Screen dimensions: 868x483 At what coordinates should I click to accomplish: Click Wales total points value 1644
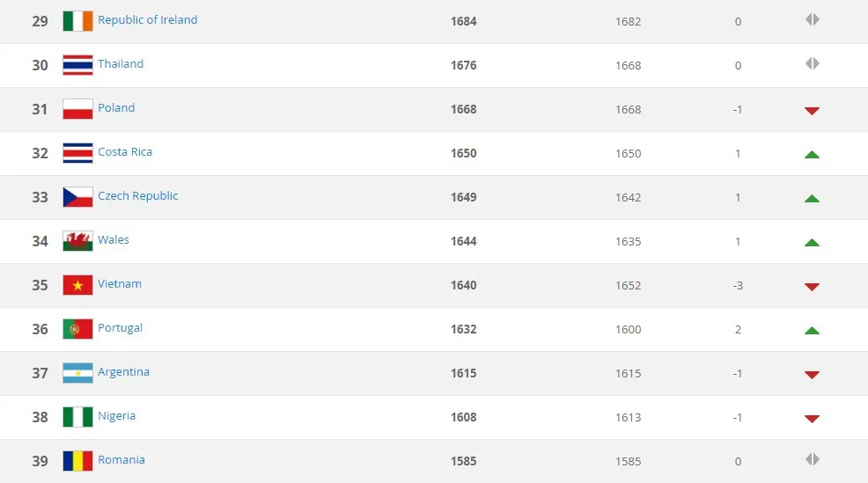coord(463,241)
